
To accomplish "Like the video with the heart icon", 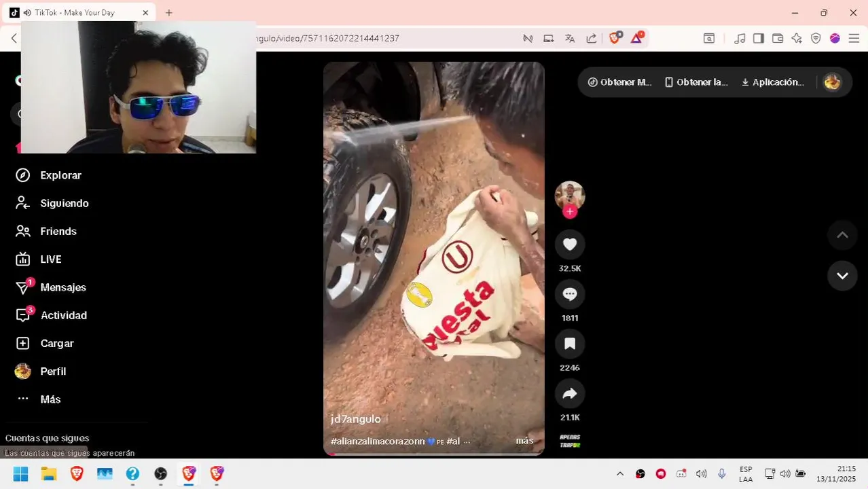I will pos(570,244).
